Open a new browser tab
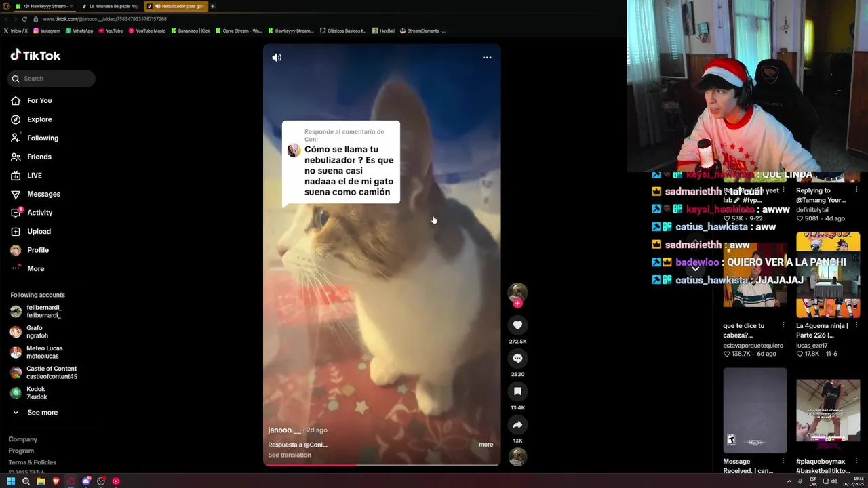 pos(212,6)
